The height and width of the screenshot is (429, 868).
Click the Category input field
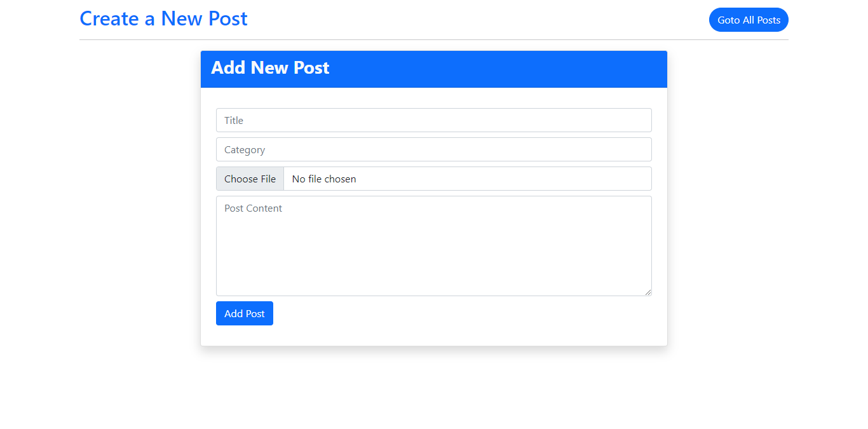click(x=434, y=149)
